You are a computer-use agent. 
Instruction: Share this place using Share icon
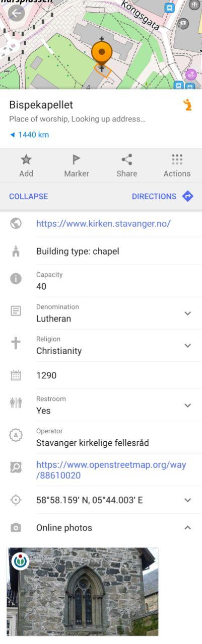(x=127, y=166)
